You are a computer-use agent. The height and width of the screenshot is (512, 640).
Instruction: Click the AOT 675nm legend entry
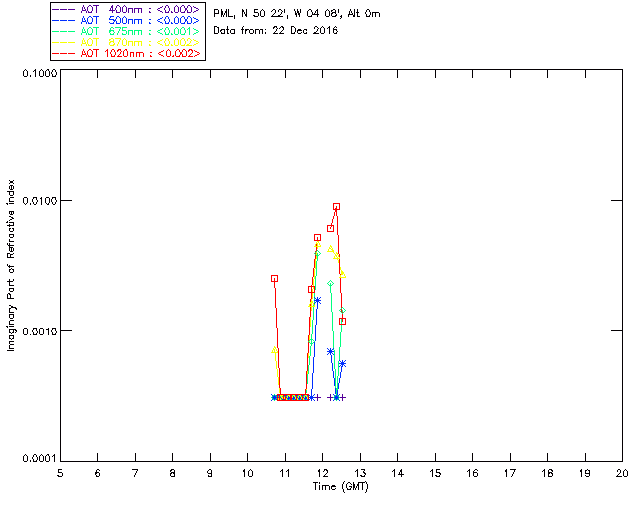126,31
